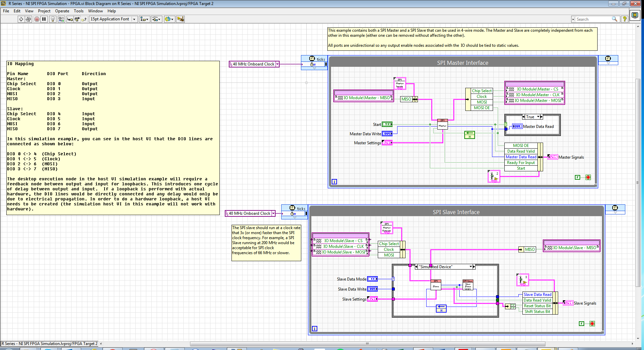This screenshot has height=350, width=644.
Task: Click the Slave Settings cluster terminal
Action: click(372, 299)
